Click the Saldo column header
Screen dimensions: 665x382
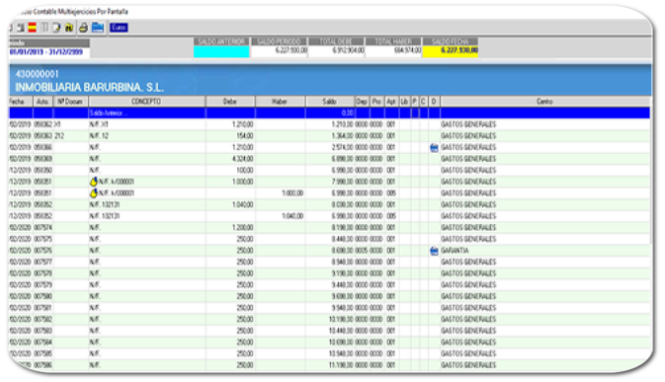click(x=330, y=101)
